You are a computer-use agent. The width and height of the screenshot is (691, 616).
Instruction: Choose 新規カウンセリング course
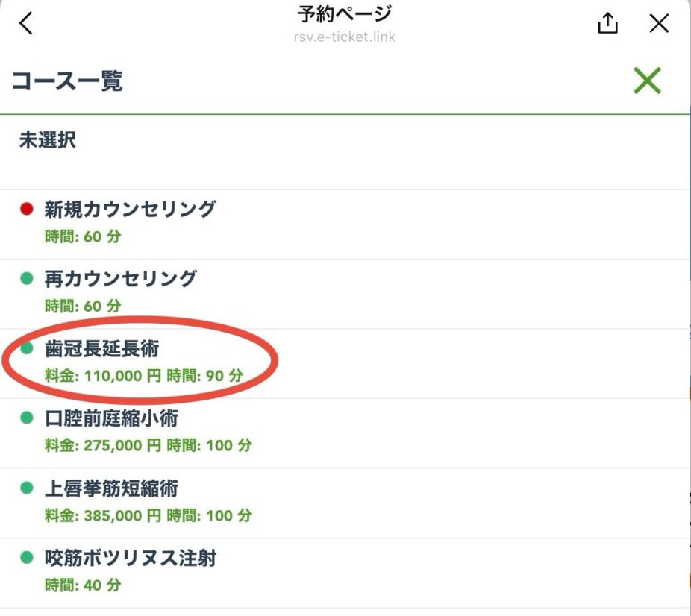130,209
